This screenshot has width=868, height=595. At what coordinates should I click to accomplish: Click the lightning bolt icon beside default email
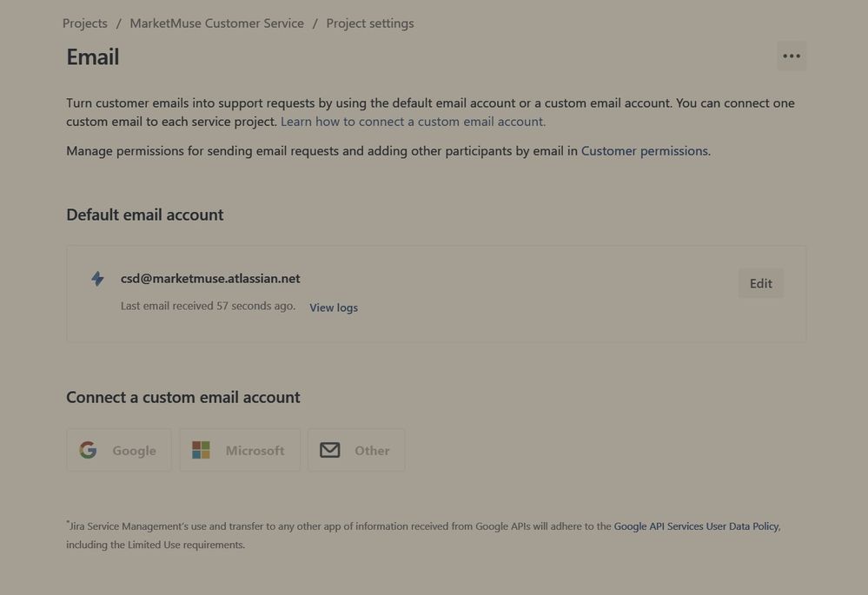pyautogui.click(x=97, y=279)
